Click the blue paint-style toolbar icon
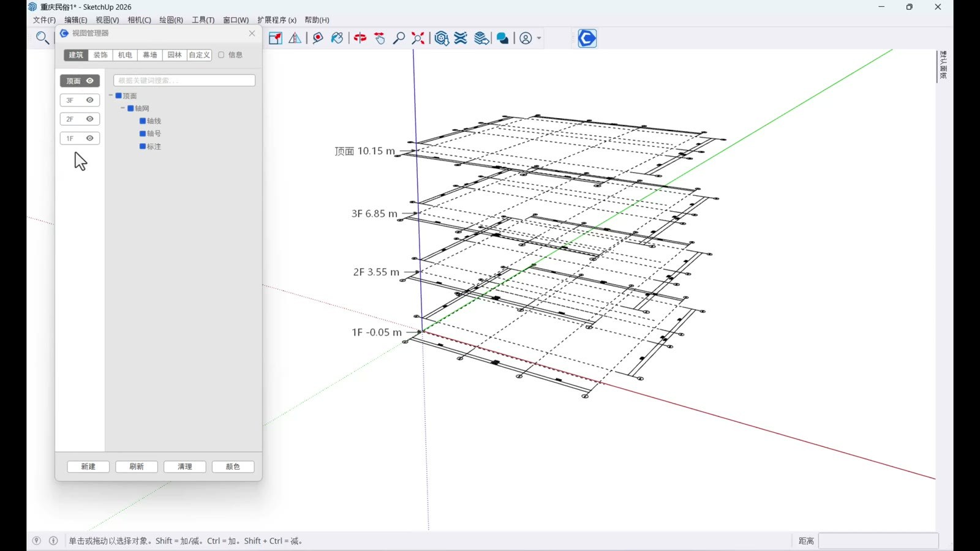Screen dimensions: 980x551 click(x=337, y=38)
